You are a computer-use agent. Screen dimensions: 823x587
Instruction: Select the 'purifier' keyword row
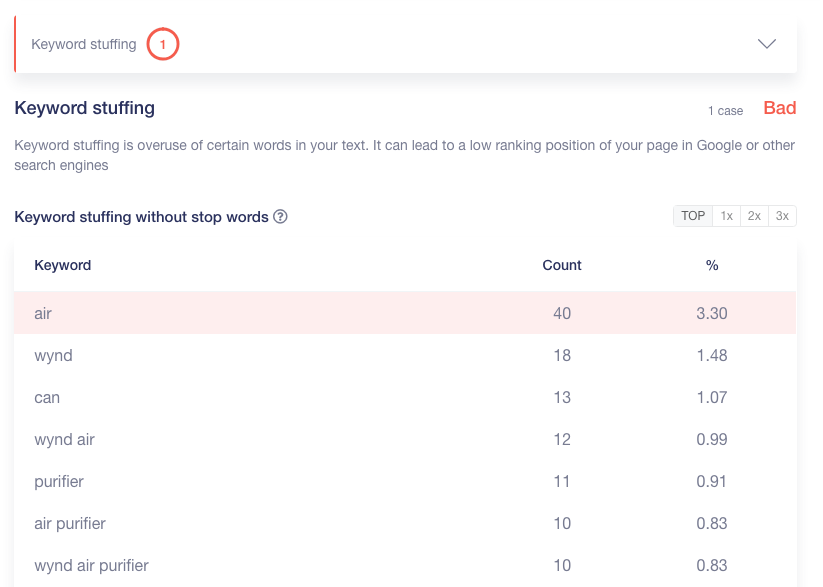pos(405,481)
